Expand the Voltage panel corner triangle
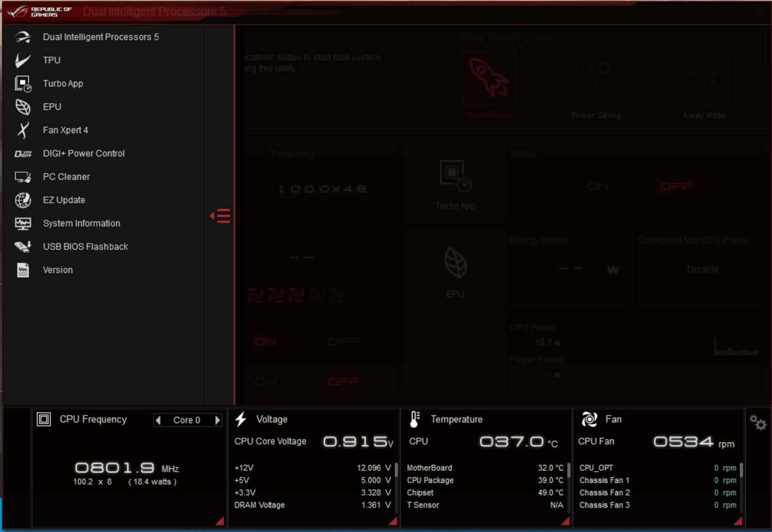 (393, 521)
